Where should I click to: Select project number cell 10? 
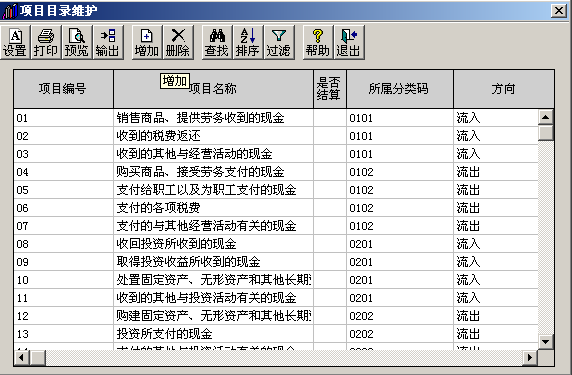(63, 280)
